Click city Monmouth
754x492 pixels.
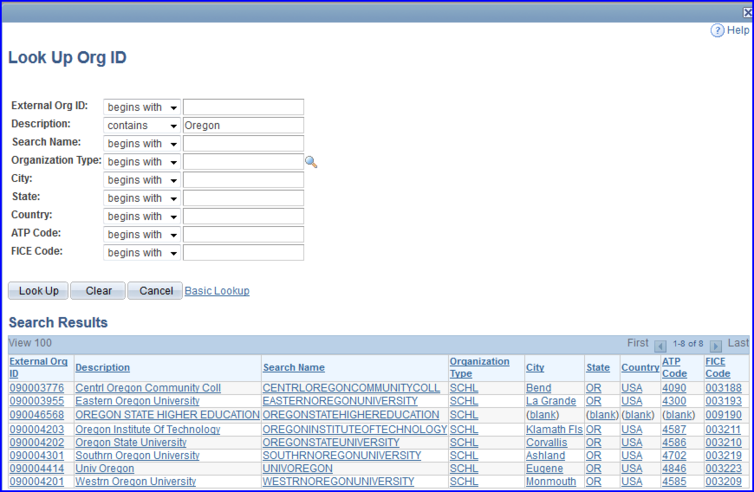coord(551,481)
